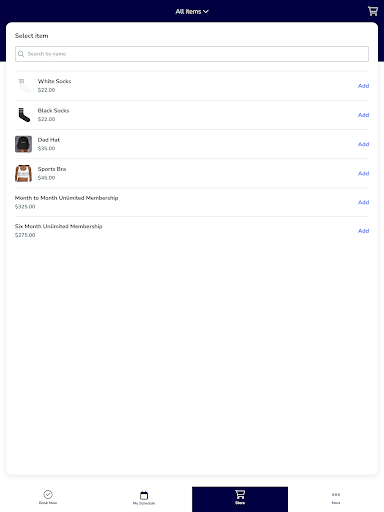
Task: Click the search magnifier icon
Action: [21, 54]
